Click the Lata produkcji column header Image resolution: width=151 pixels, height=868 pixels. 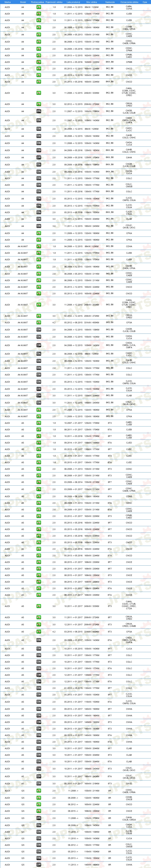point(74,2)
